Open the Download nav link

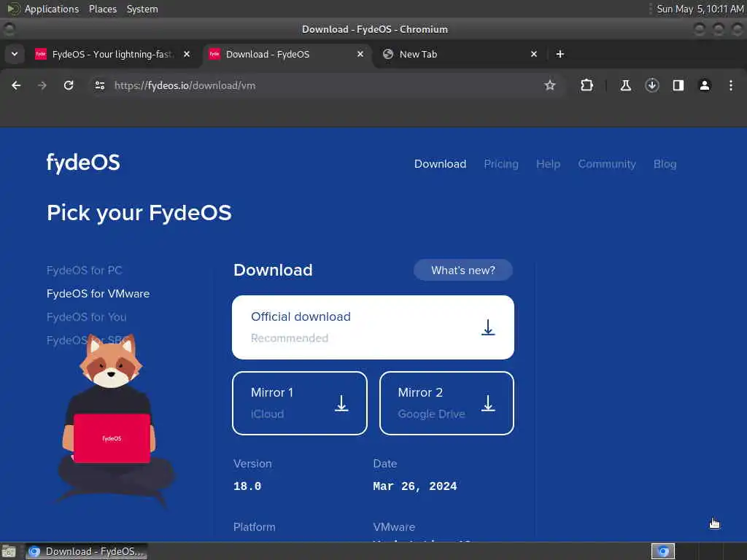(440, 164)
